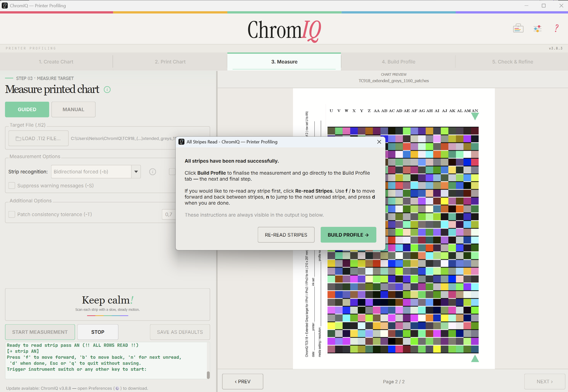Switch to MANUAL measurement mode

[x=73, y=109]
